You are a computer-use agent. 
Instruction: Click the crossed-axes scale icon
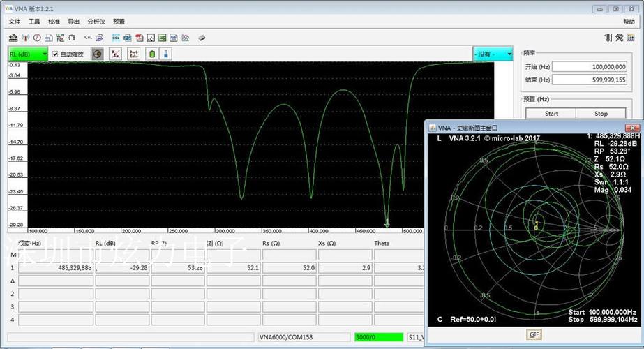115,54
